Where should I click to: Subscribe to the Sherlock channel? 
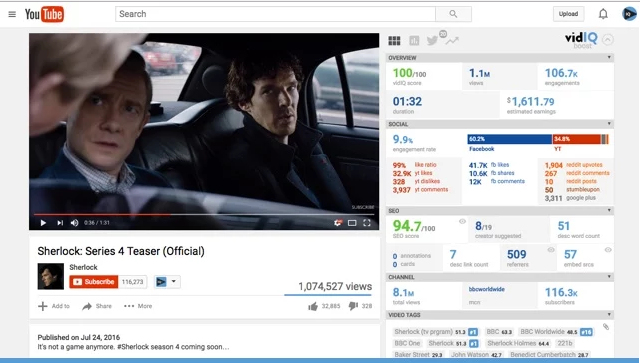pos(94,282)
